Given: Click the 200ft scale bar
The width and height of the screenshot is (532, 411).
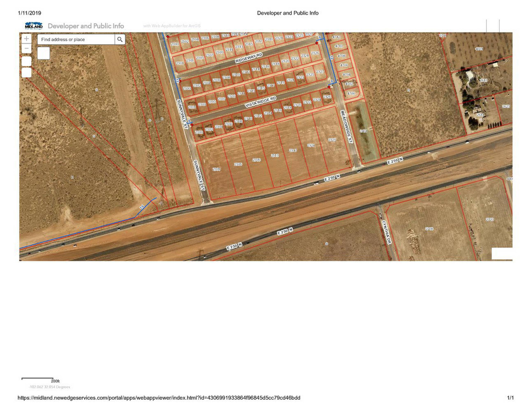Looking at the screenshot, I should pos(37,379).
